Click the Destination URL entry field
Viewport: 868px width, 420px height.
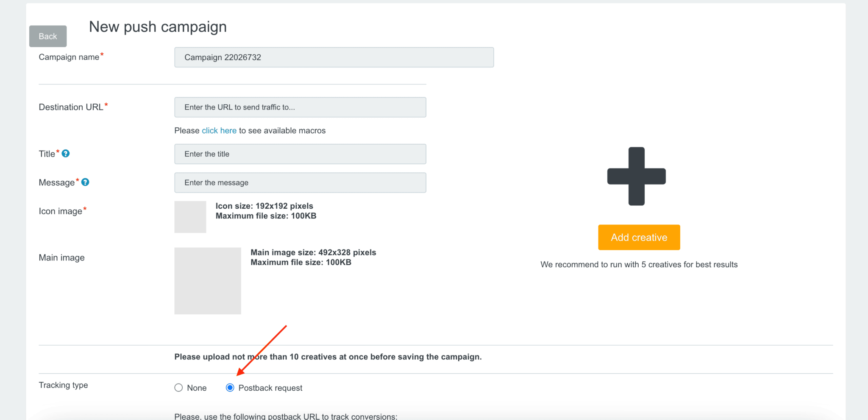click(x=300, y=107)
